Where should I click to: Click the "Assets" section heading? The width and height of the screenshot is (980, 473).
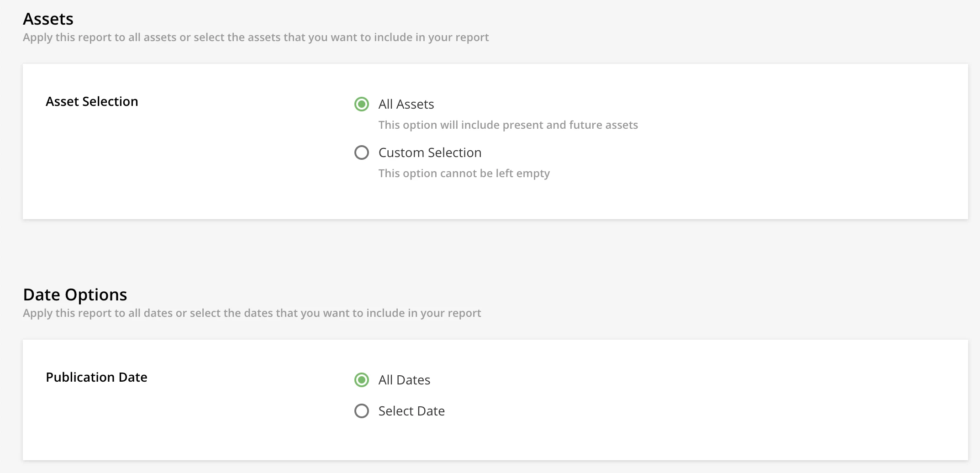[48, 19]
